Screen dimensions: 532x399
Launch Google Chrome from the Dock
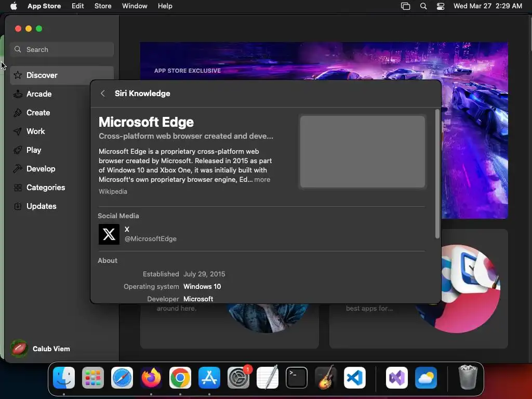pos(180,378)
